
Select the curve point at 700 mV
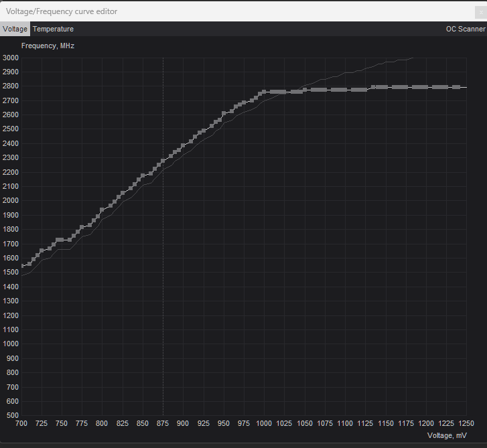[22, 266]
